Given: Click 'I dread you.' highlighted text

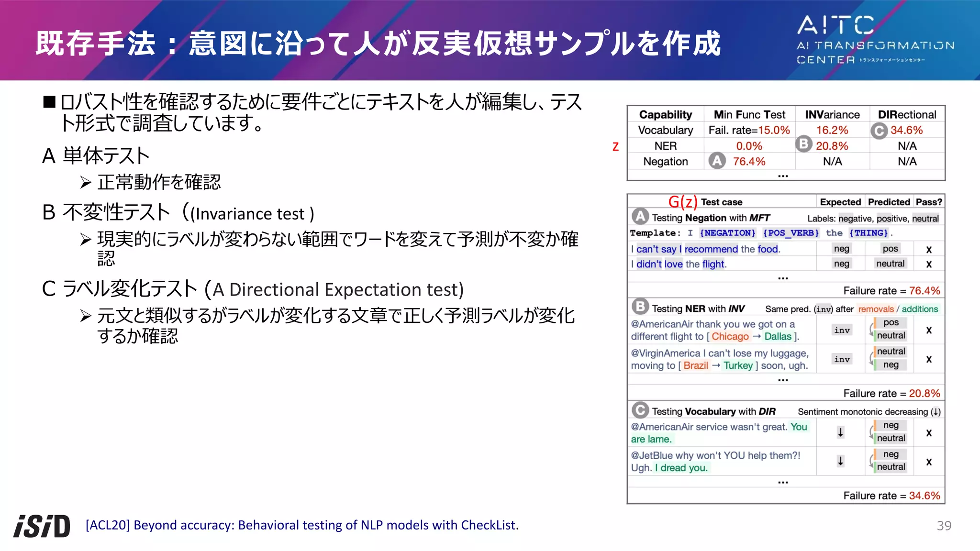Looking at the screenshot, I should click(681, 468).
